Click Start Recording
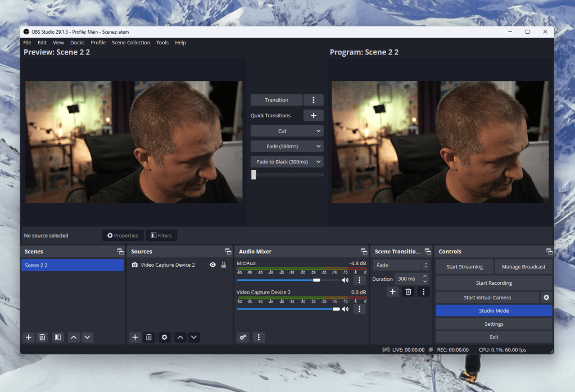Image resolution: width=575 pixels, height=392 pixels. click(494, 283)
